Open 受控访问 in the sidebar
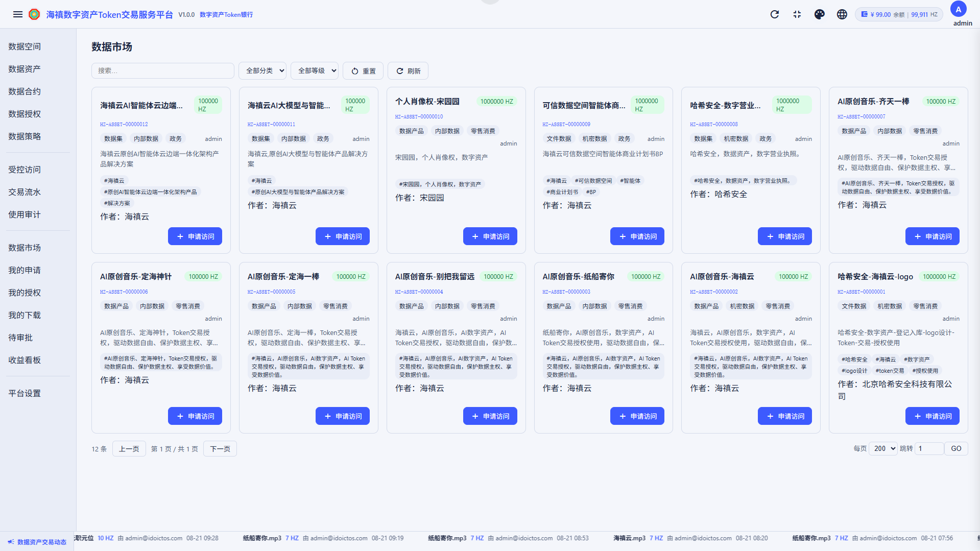Image resolution: width=980 pixels, height=551 pixels. pos(25,170)
